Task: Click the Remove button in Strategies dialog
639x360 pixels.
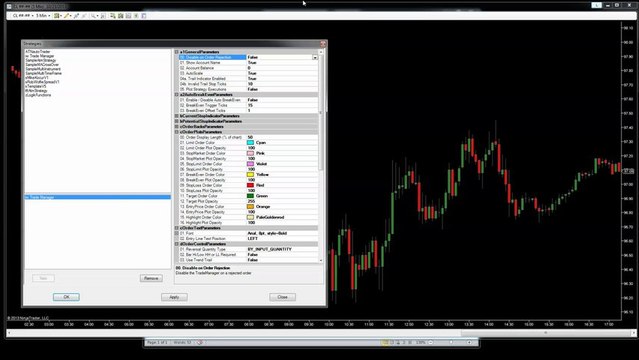Action: [151, 278]
